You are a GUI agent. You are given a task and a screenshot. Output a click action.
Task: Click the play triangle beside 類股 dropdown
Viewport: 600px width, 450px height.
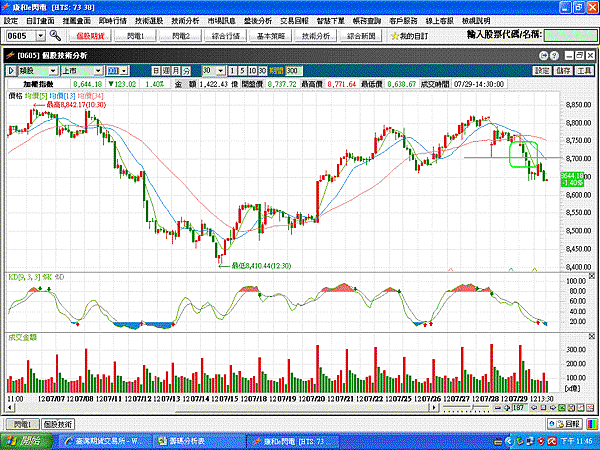tap(11, 71)
